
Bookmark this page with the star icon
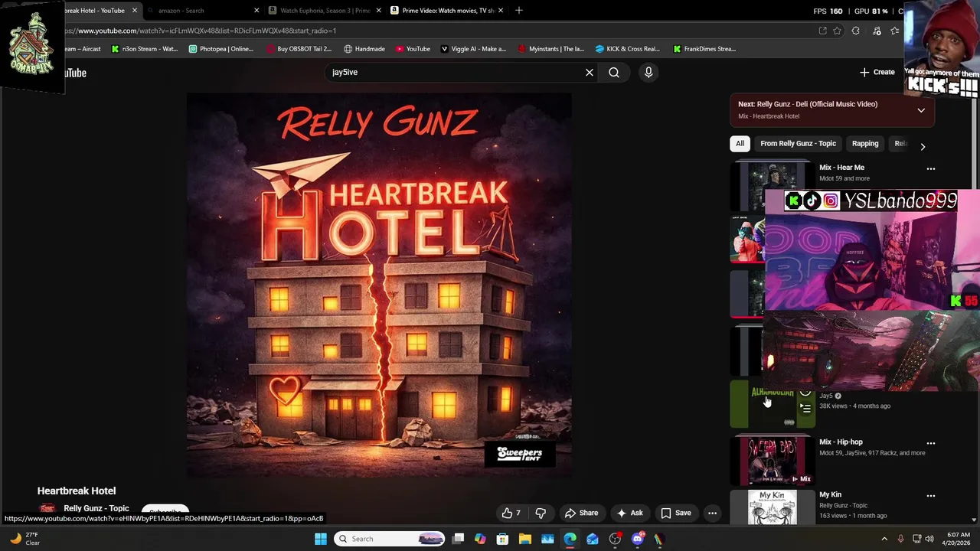[837, 31]
